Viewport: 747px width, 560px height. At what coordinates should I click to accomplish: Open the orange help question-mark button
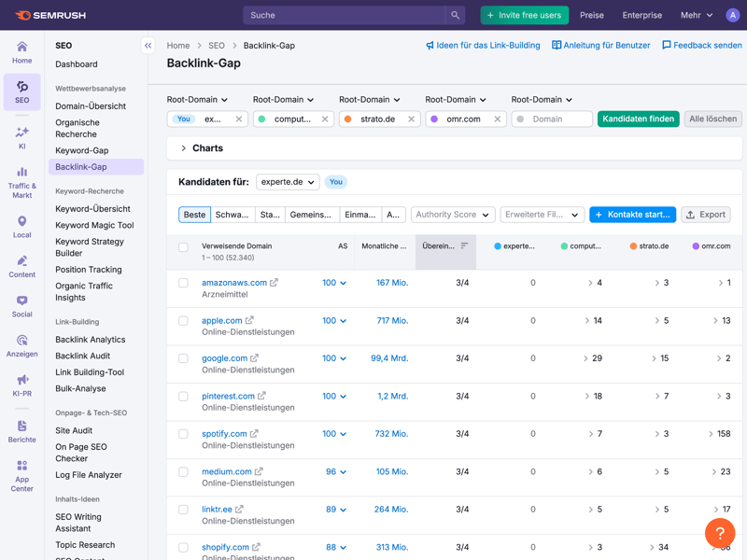click(x=720, y=533)
